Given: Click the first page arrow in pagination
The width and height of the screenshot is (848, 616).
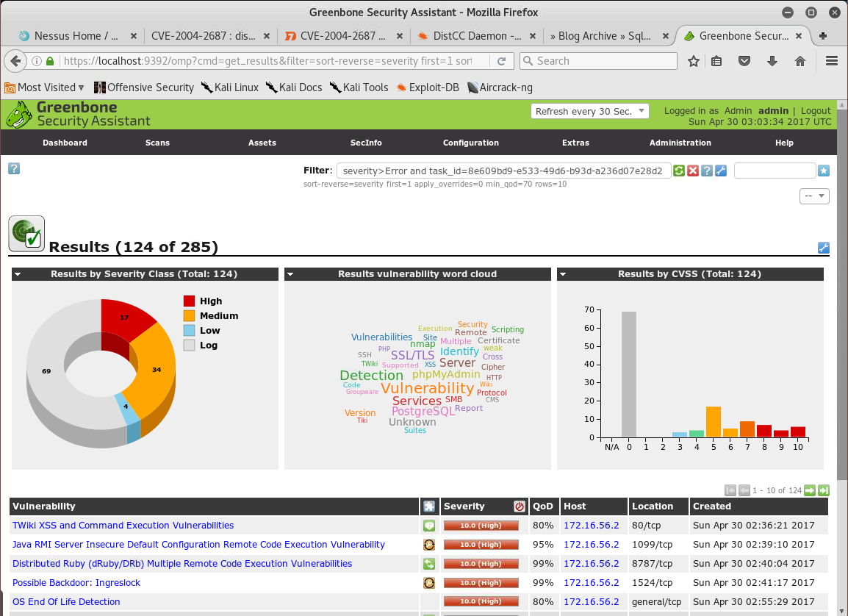Looking at the screenshot, I should coord(730,490).
